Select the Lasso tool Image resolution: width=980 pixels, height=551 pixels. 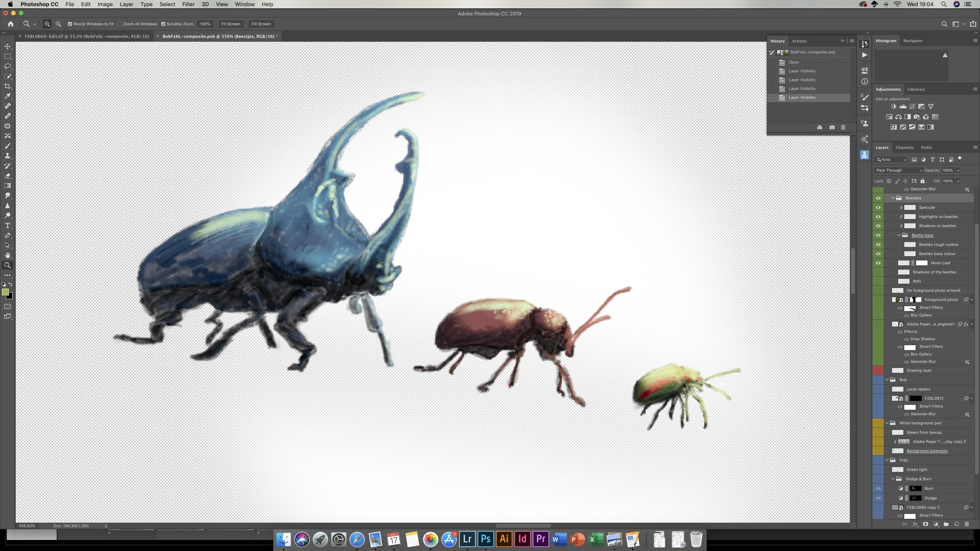point(7,66)
